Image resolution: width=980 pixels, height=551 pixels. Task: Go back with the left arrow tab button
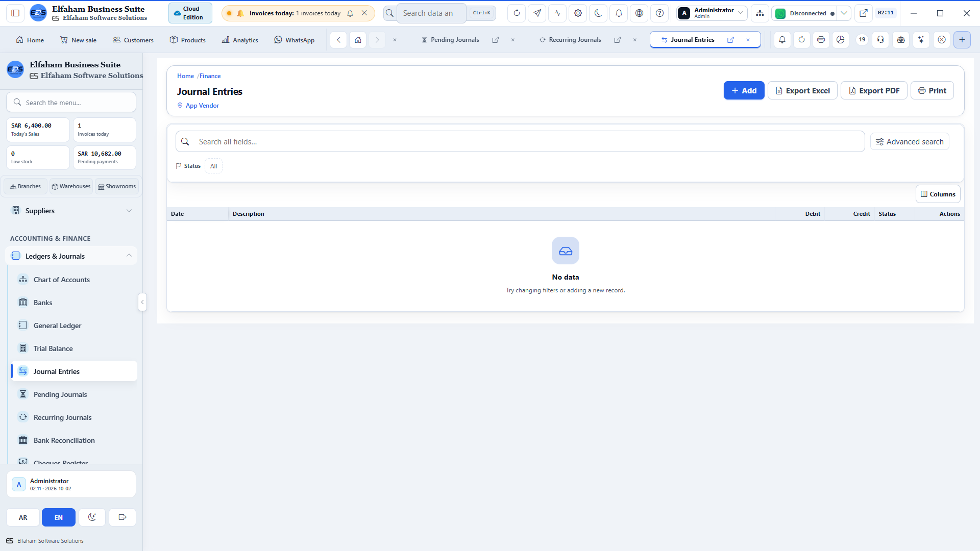pos(338,39)
